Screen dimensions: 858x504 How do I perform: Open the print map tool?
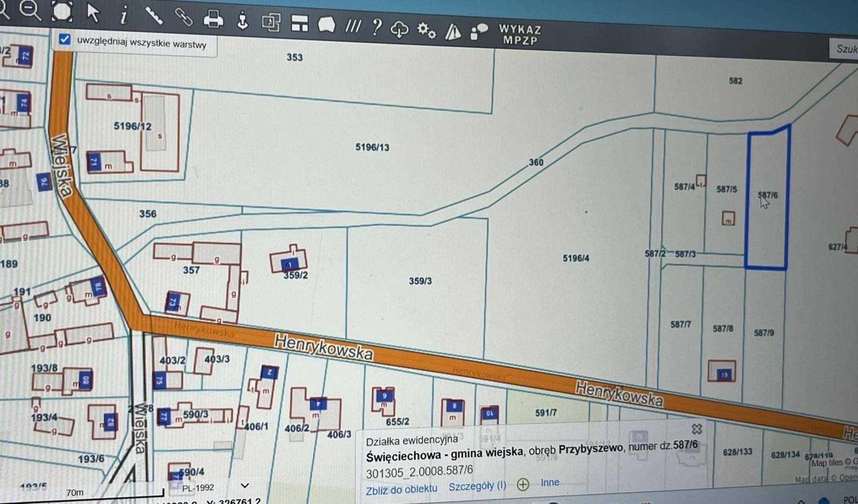[213, 19]
